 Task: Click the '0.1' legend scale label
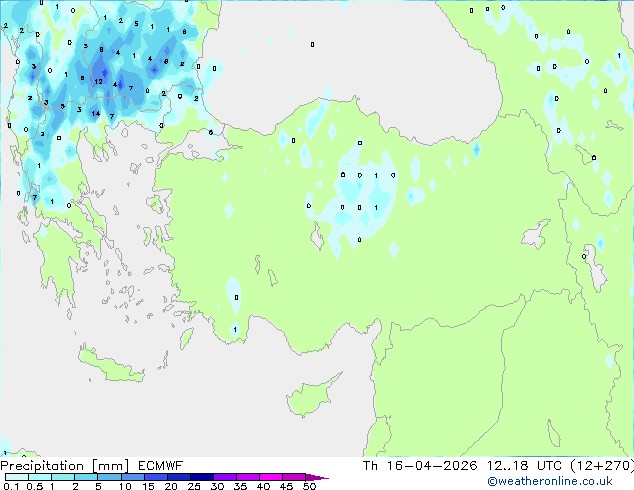11,486
